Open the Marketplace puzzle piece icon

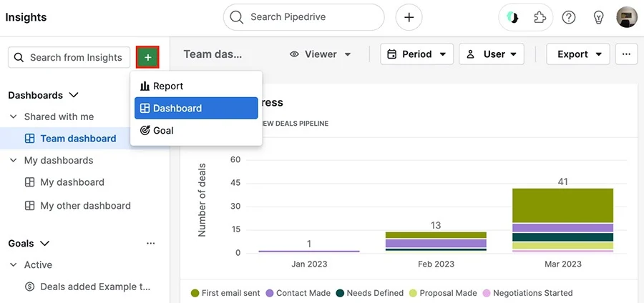point(540,18)
